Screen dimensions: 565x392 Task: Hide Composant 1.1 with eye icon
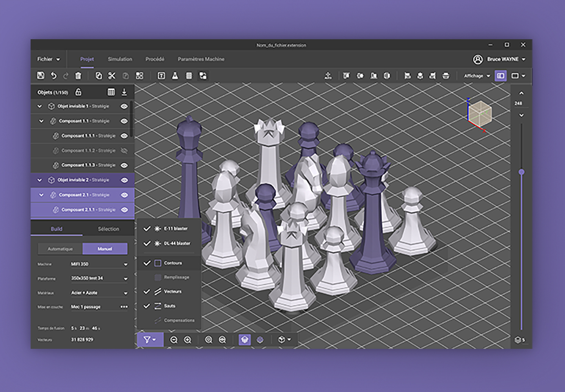point(124,121)
